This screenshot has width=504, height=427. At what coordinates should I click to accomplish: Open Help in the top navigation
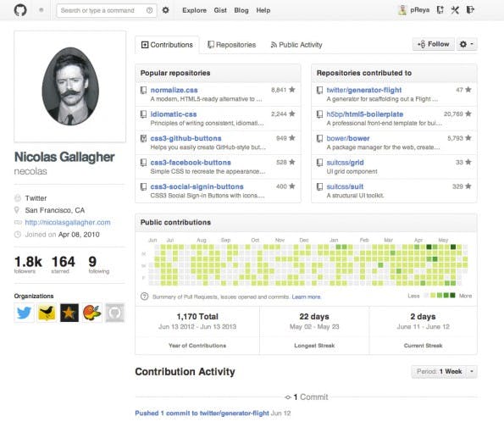(x=263, y=10)
